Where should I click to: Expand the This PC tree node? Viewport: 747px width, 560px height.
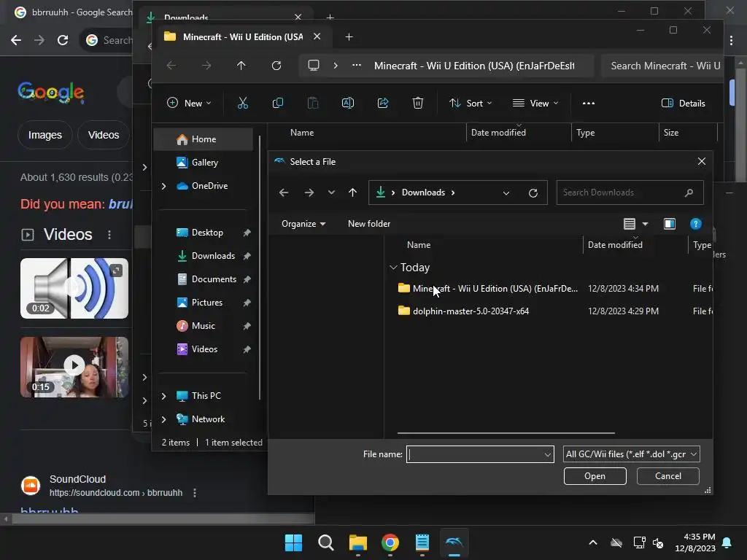(x=163, y=396)
